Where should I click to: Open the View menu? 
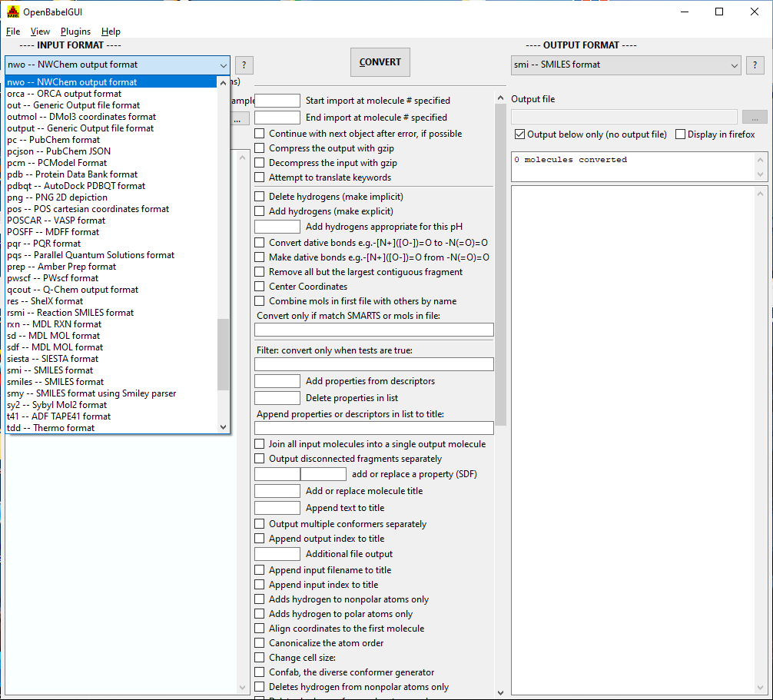tap(40, 32)
